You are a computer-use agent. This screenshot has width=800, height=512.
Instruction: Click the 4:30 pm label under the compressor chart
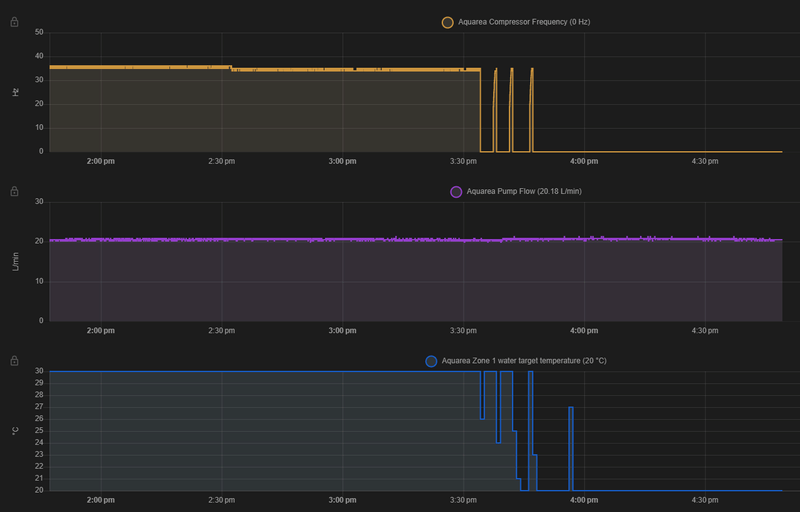click(x=706, y=161)
